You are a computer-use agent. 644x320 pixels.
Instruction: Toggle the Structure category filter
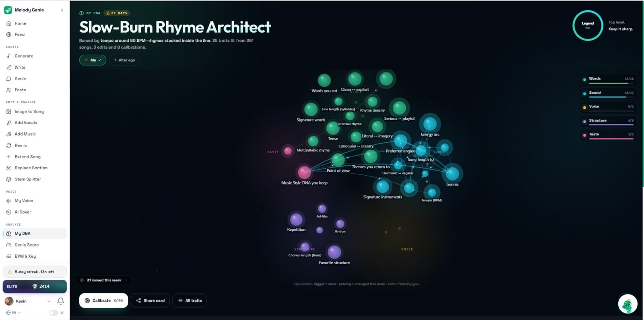click(x=609, y=121)
